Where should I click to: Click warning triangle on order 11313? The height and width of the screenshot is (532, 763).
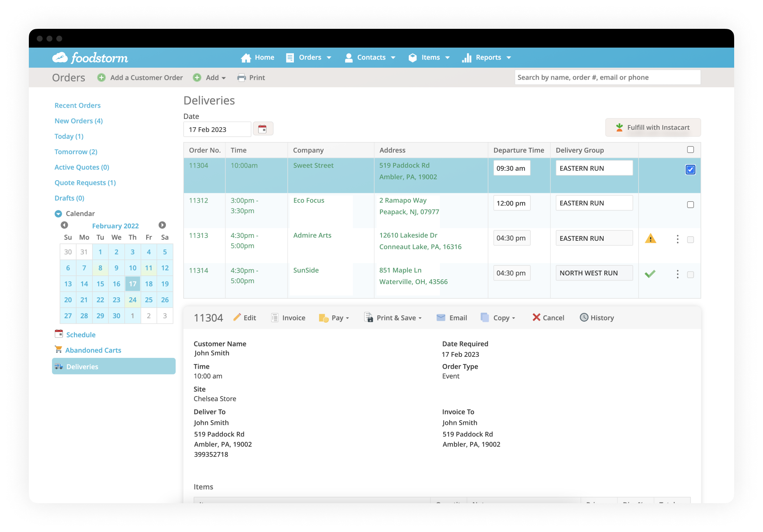pyautogui.click(x=650, y=239)
